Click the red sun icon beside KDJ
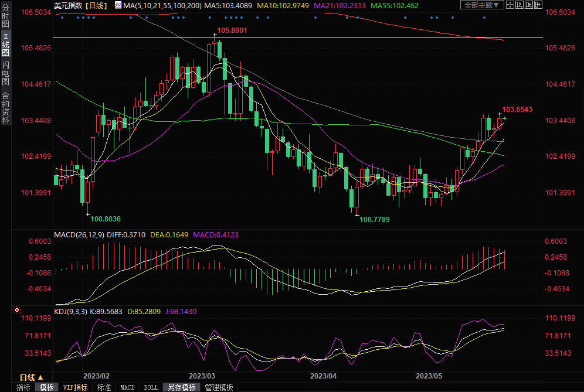The image size is (584, 392). [x=17, y=311]
